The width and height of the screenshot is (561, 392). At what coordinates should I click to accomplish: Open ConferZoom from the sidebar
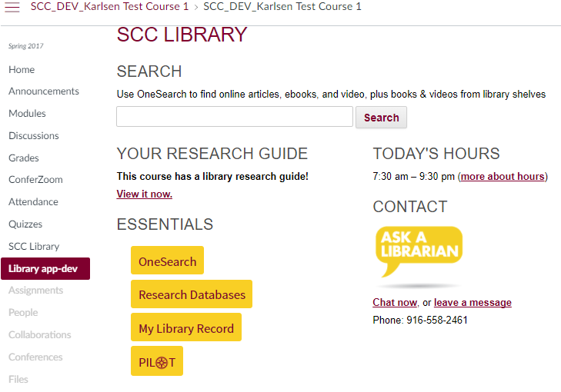pyautogui.click(x=35, y=179)
